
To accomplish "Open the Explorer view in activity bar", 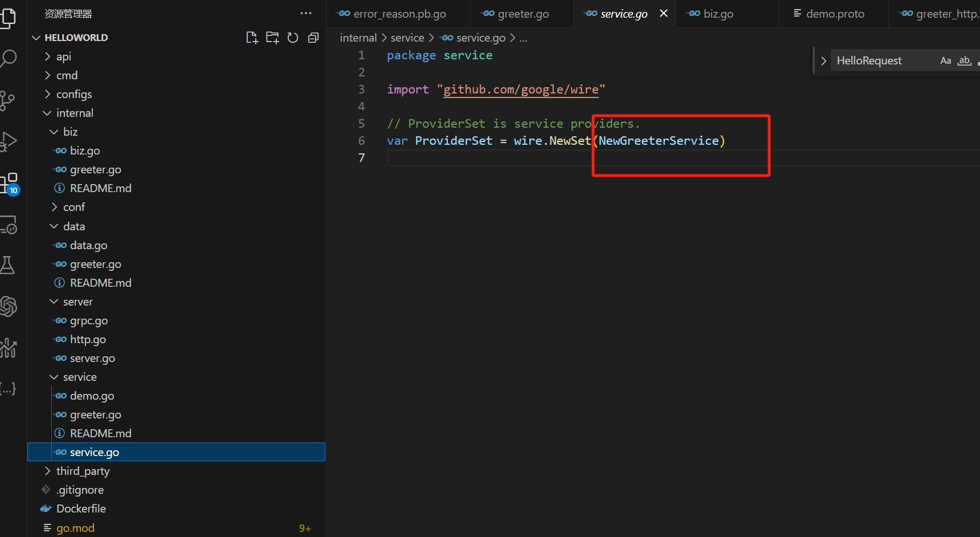I will point(8,18).
